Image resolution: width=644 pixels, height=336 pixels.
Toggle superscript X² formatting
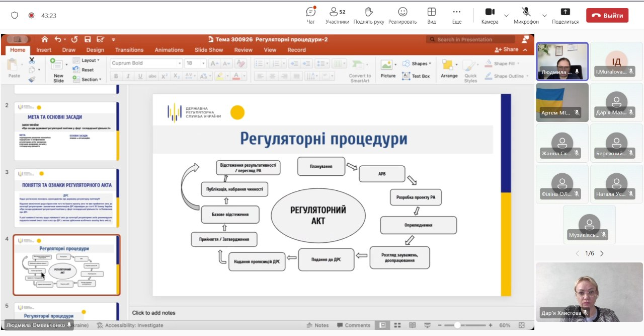165,77
